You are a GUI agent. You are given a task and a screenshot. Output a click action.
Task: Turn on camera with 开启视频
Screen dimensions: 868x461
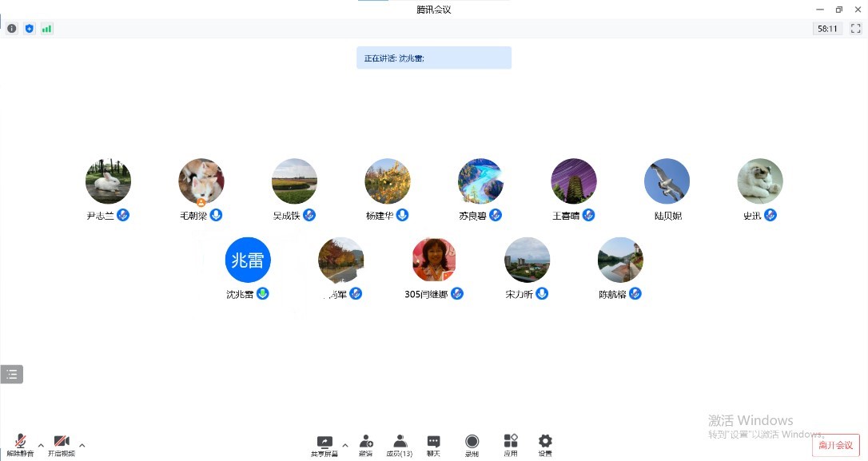point(62,445)
